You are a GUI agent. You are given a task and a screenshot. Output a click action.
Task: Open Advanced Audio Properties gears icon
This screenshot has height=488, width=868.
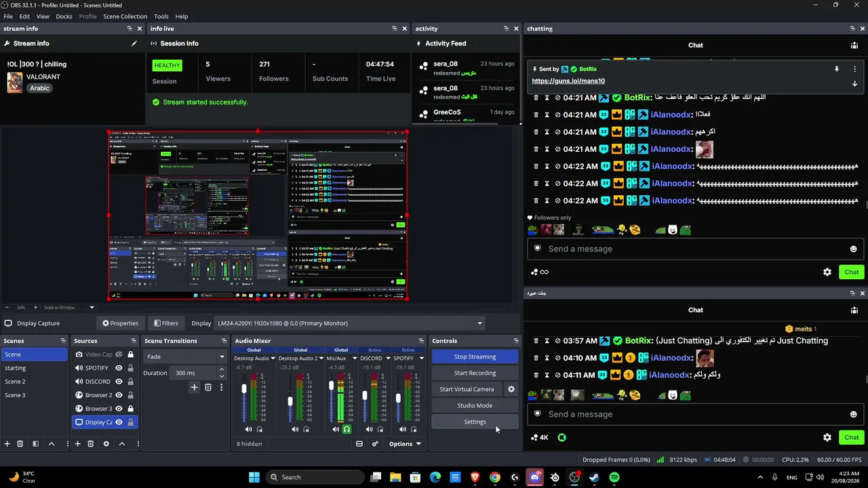[x=375, y=444]
